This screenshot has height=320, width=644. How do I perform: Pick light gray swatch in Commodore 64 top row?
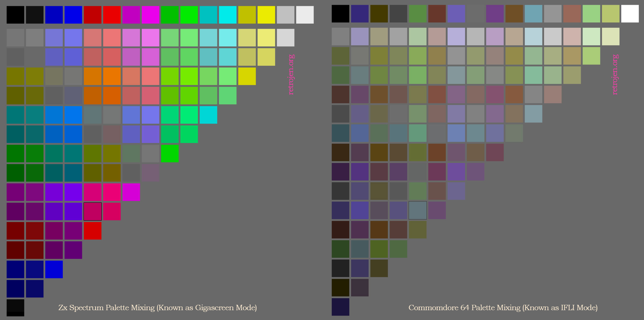click(553, 14)
